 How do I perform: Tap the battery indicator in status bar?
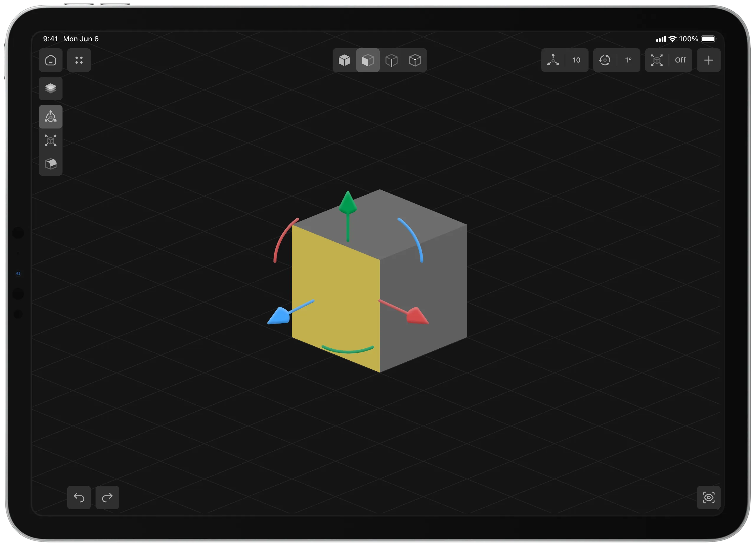point(709,39)
